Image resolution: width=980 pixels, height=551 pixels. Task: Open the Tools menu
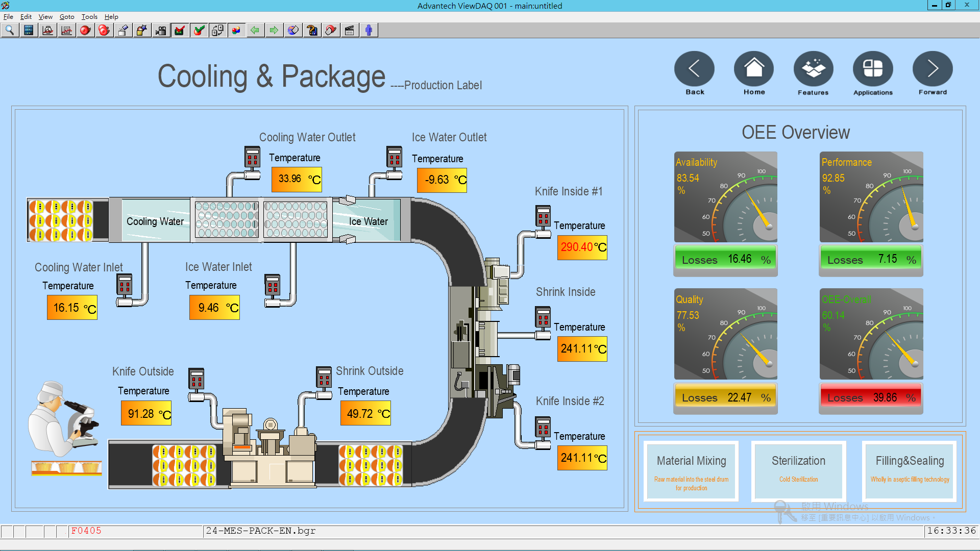89,16
